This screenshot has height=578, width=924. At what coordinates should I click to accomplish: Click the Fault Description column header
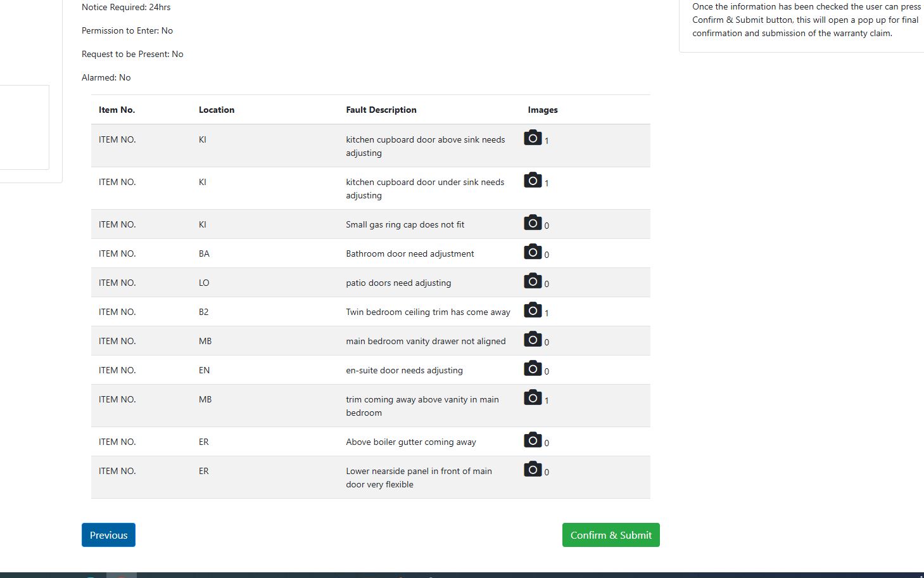coord(381,110)
